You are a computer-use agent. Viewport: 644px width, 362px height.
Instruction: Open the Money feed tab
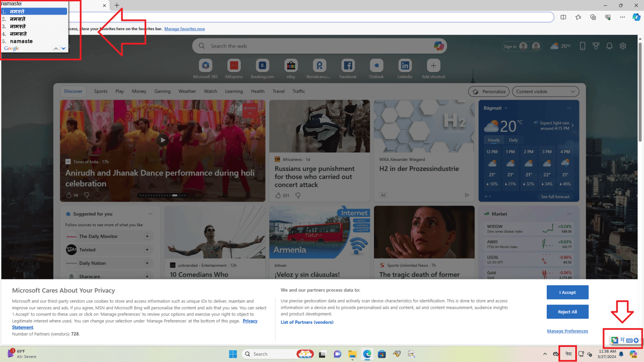click(x=139, y=91)
